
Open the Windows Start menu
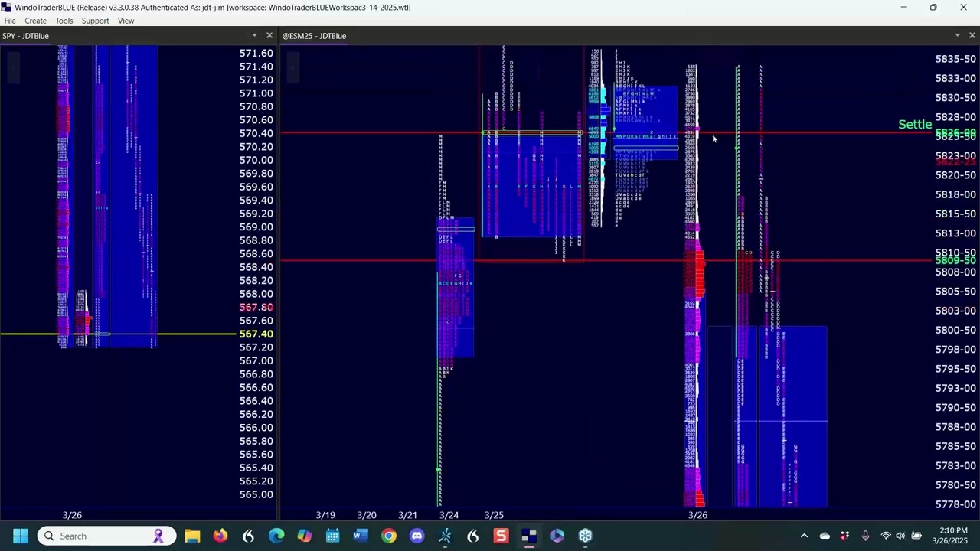21,536
